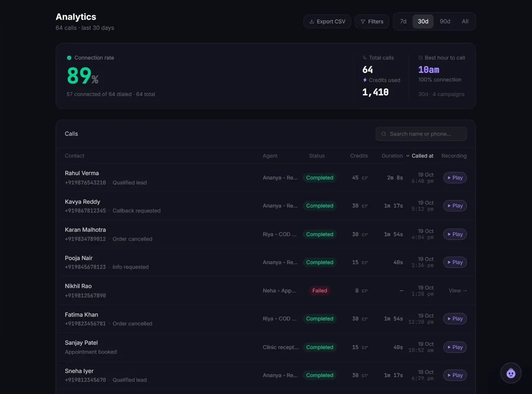Click the Recording column header

[454, 156]
